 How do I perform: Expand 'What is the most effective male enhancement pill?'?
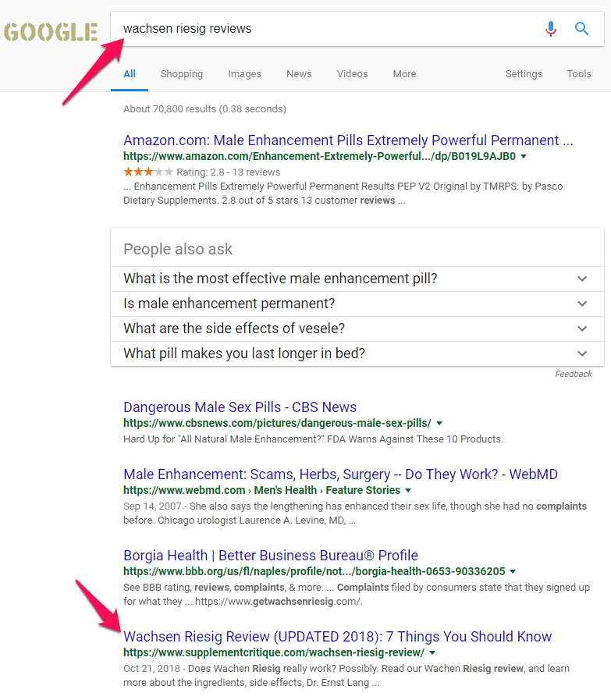(357, 279)
